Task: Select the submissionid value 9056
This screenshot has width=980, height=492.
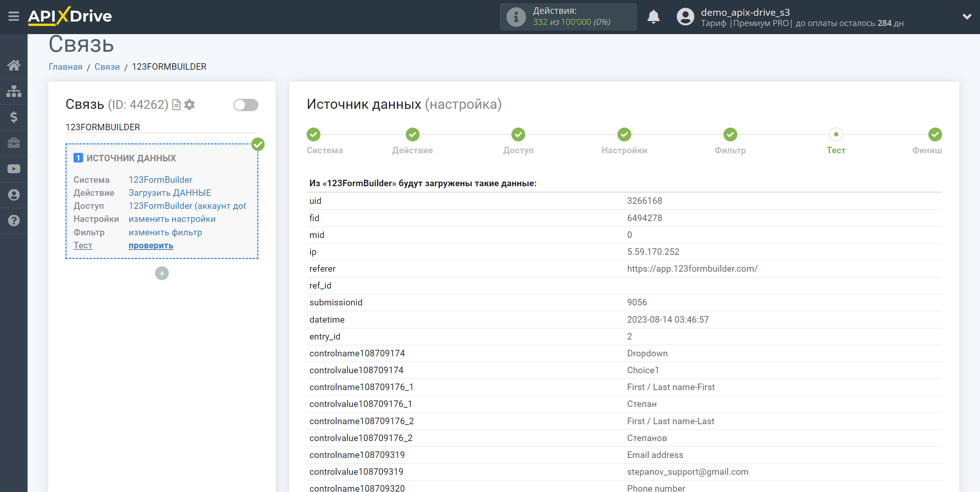Action: [x=637, y=302]
